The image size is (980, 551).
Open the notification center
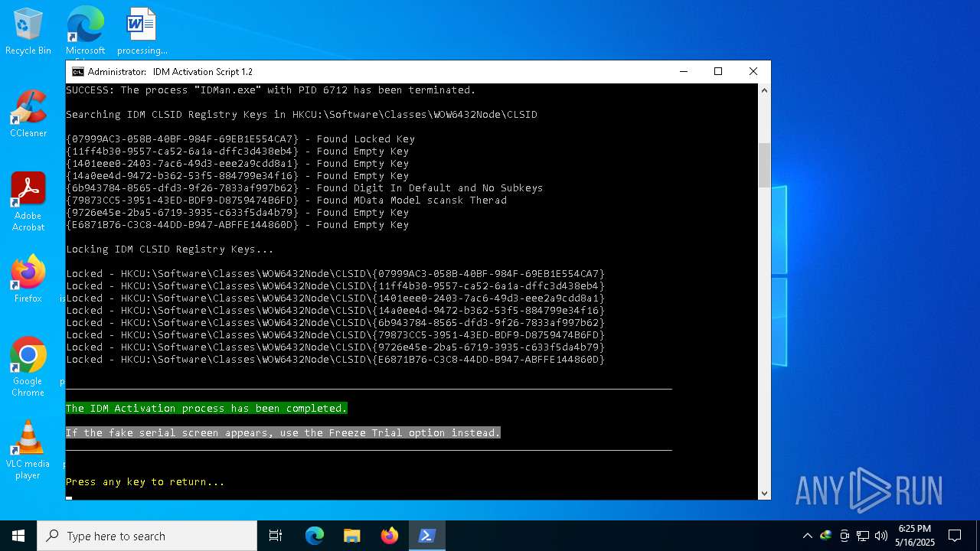tap(955, 536)
